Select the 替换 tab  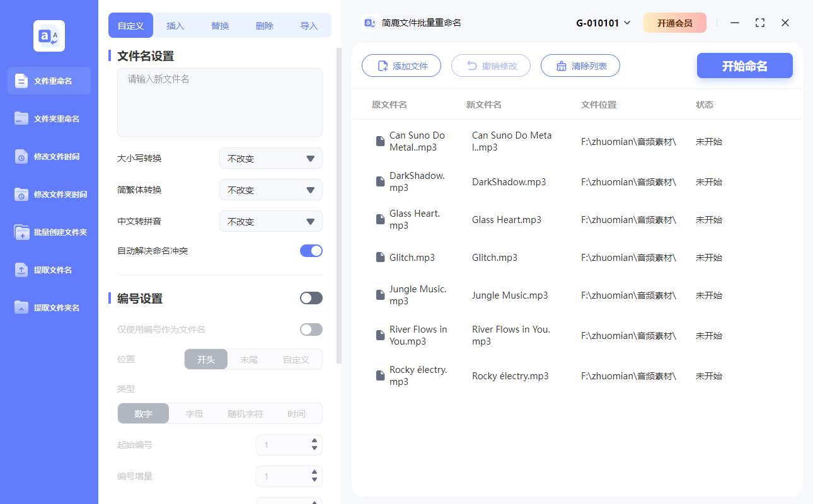click(x=219, y=25)
